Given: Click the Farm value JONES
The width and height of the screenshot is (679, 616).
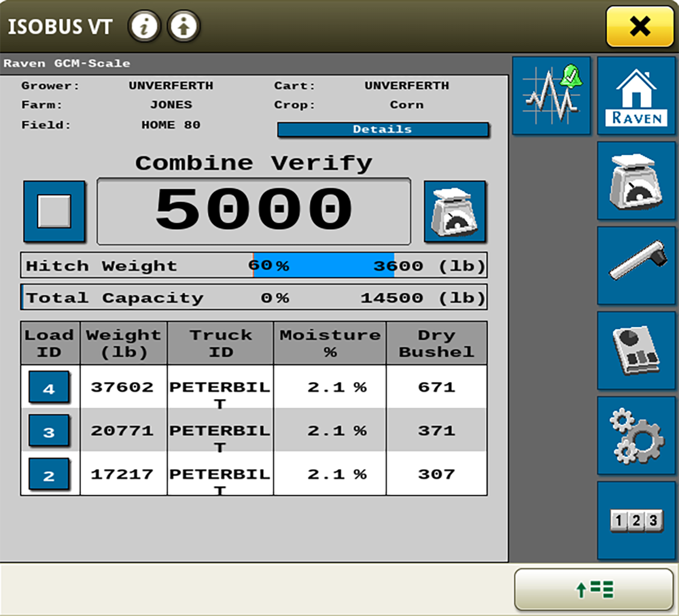Looking at the screenshot, I should [171, 105].
